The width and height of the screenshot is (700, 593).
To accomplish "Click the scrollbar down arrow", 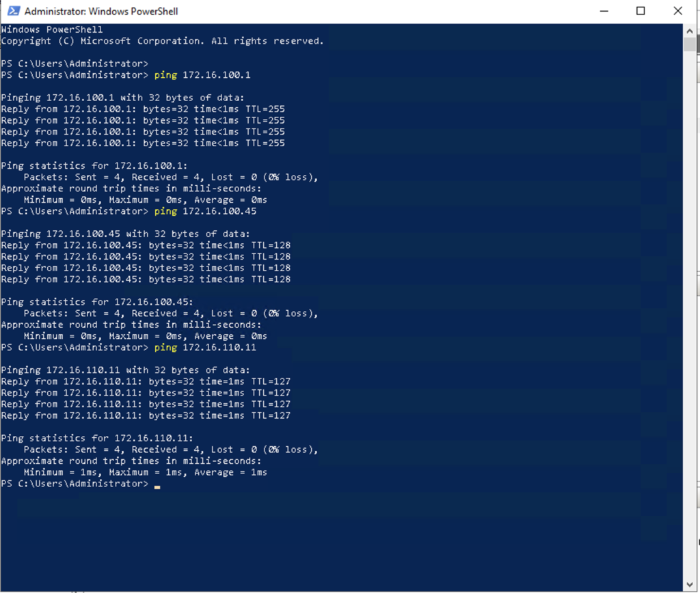I will (x=689, y=584).
